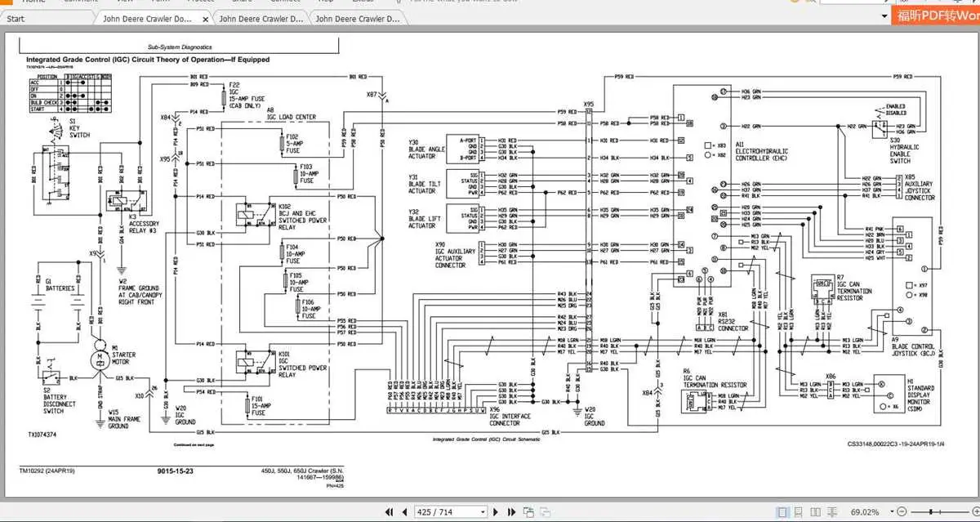
Task: Open the zoom percentage dropdown
Action: pyautogui.click(x=891, y=512)
